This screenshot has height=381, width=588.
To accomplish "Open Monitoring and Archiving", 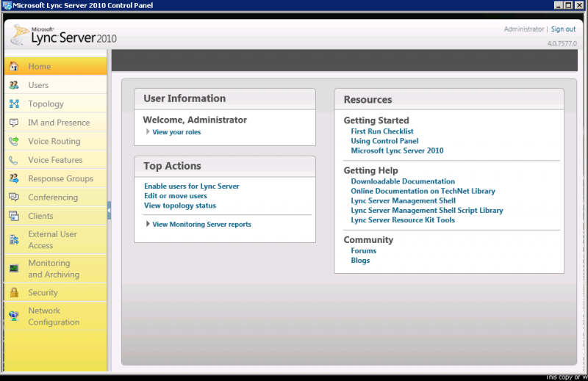I will point(56,269).
